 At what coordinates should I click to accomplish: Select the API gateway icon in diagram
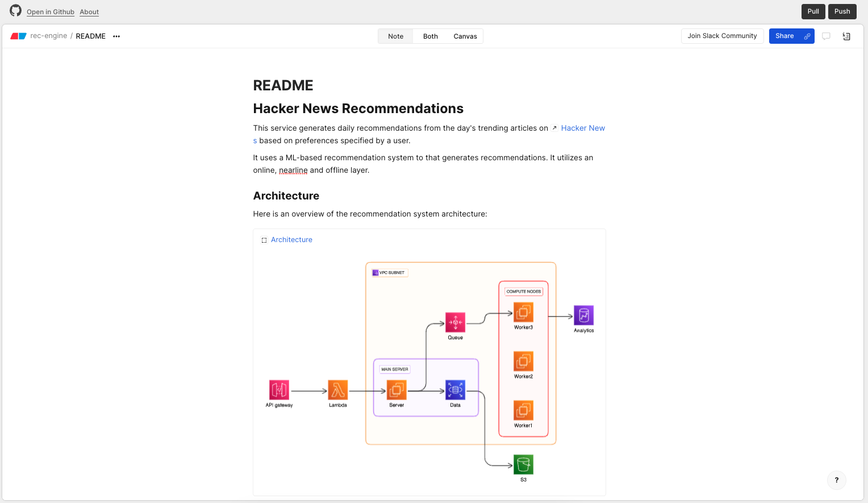coord(279,390)
